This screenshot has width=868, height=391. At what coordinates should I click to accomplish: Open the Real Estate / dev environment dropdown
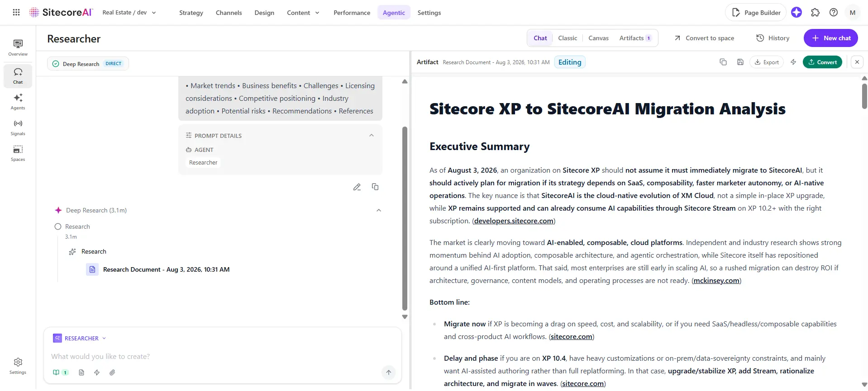coord(129,13)
